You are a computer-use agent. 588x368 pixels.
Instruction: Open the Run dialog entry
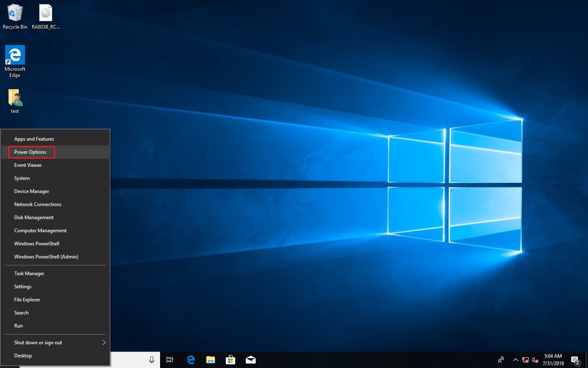55,326
